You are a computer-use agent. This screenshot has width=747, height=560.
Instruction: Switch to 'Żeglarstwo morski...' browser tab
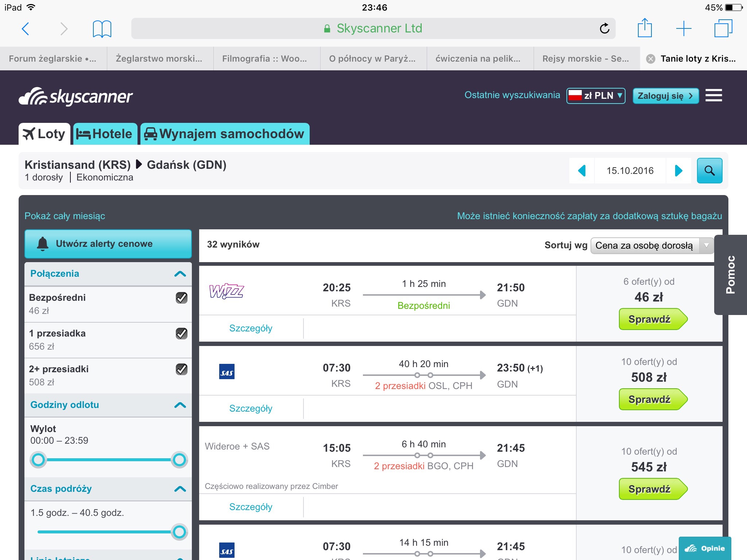pos(160,59)
